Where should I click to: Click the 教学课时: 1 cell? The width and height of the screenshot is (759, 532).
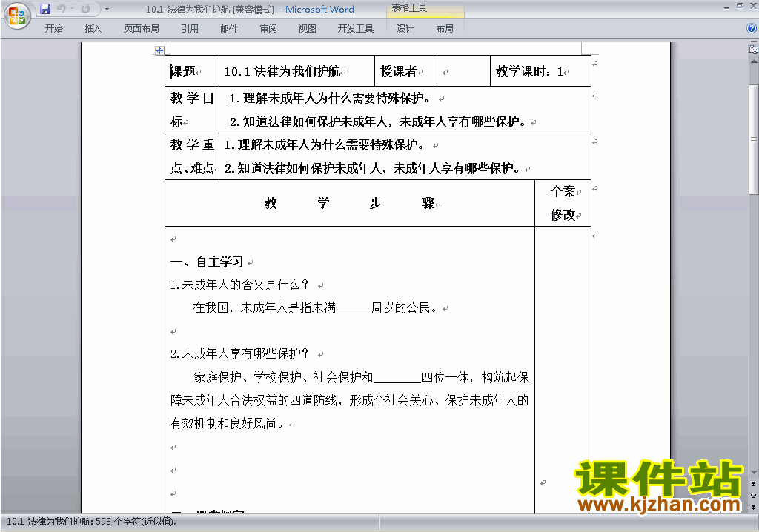point(540,71)
